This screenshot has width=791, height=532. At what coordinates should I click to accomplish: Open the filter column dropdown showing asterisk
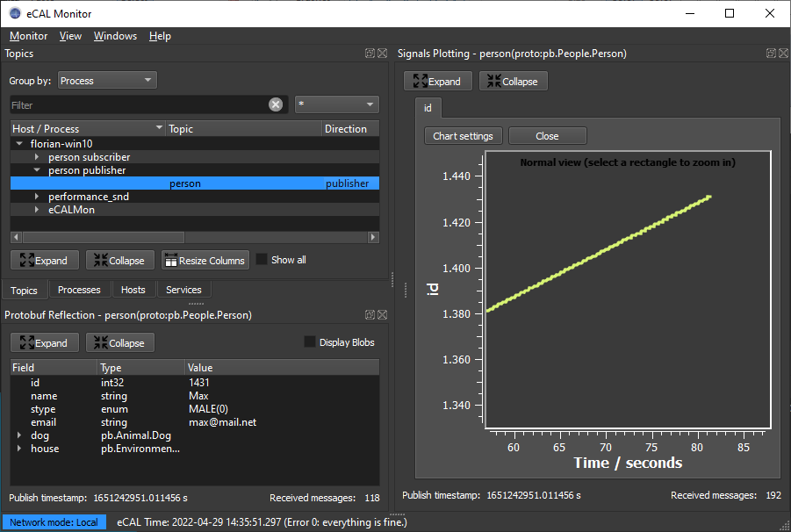click(x=337, y=104)
